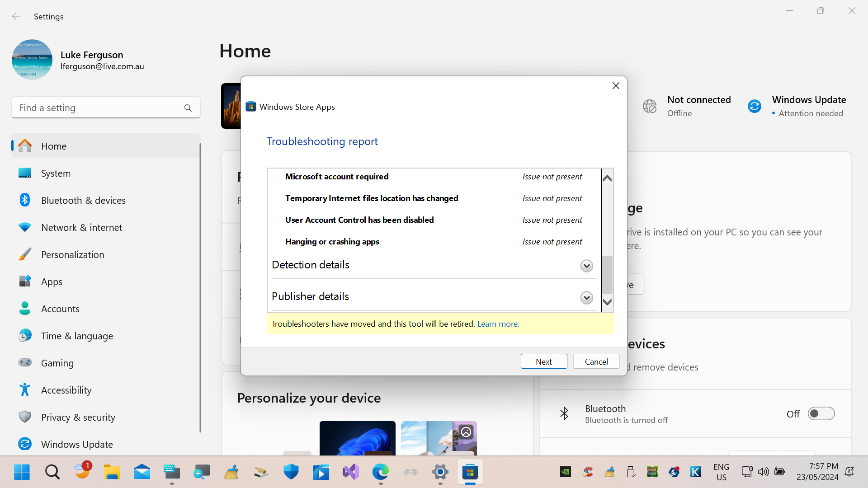Open Privacy & security settings
868x488 pixels.
pyautogui.click(x=106, y=417)
